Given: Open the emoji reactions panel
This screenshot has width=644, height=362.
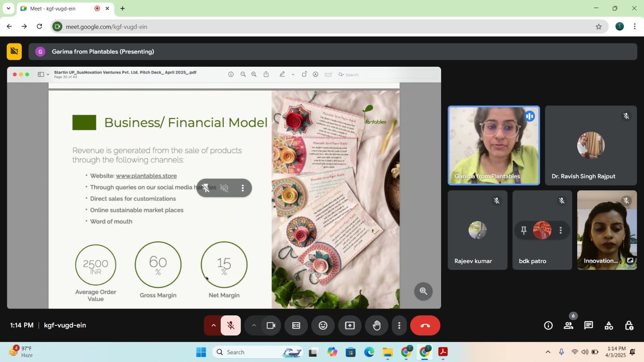Looking at the screenshot, I should pyautogui.click(x=323, y=325).
